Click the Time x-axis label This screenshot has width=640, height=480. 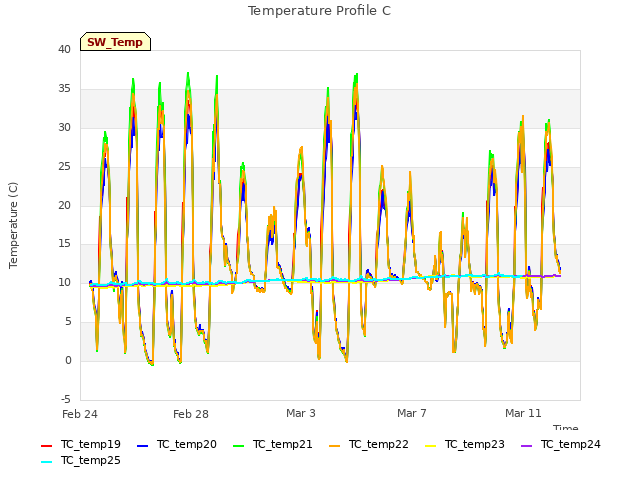[566, 427]
